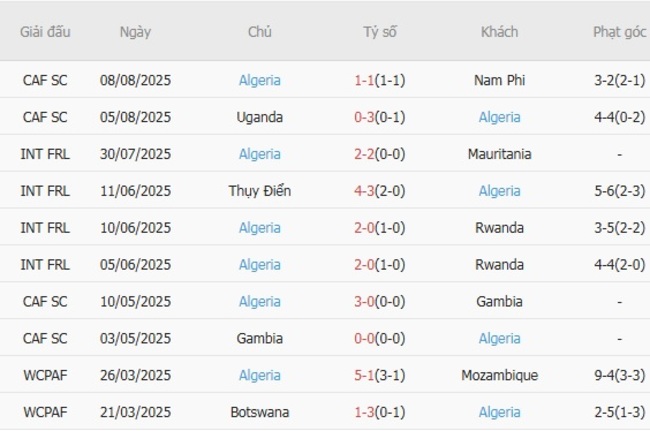Open the 4-3 score of Thụy Điển match
Image resolution: width=650 pixels, height=431 pixels.
pos(364,191)
